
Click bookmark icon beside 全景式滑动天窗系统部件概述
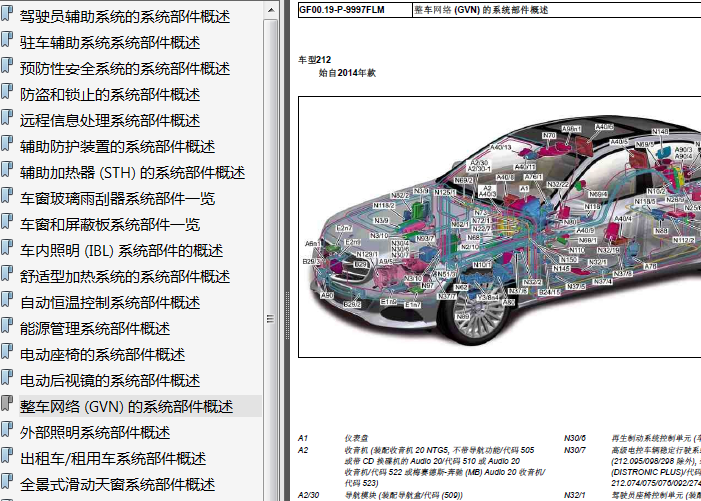pyautogui.click(x=7, y=481)
